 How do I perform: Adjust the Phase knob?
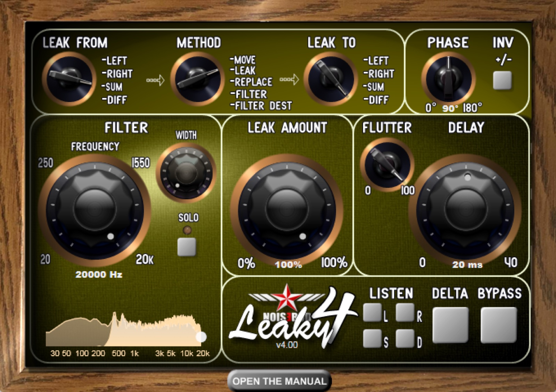[448, 78]
